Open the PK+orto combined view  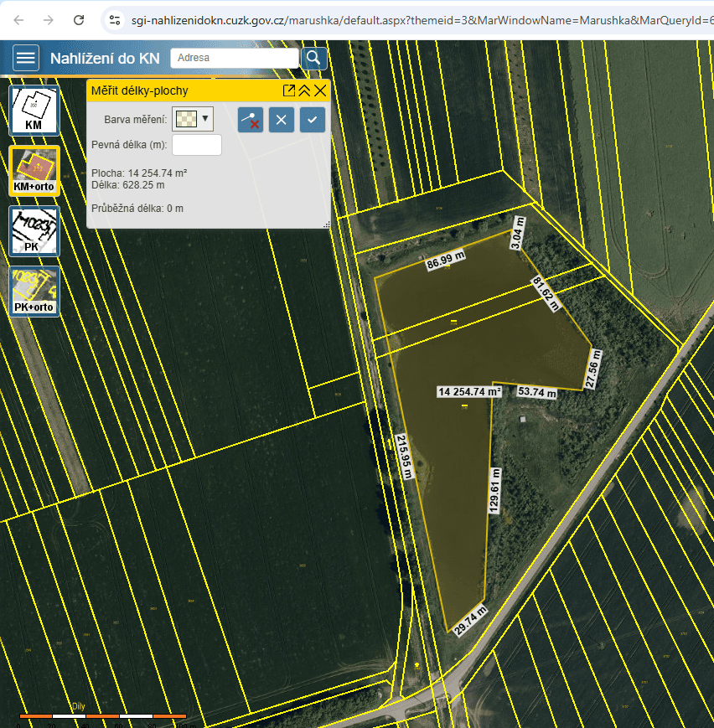tap(34, 292)
